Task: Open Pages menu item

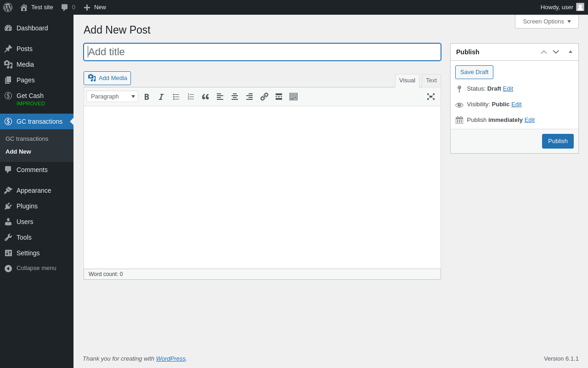Action: point(37,80)
